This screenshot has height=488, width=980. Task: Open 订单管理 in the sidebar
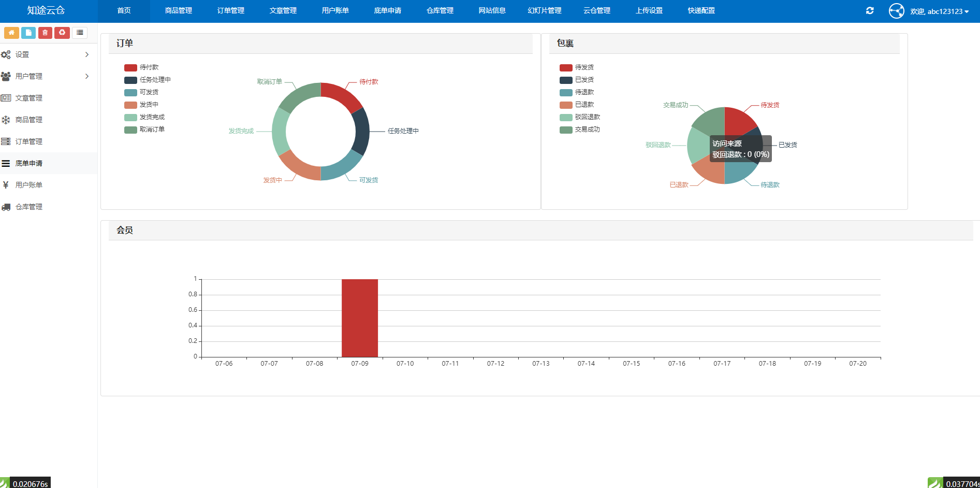[x=29, y=141]
